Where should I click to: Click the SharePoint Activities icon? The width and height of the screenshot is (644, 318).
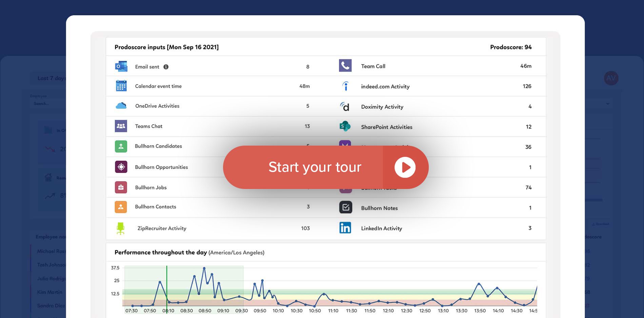pos(345,126)
